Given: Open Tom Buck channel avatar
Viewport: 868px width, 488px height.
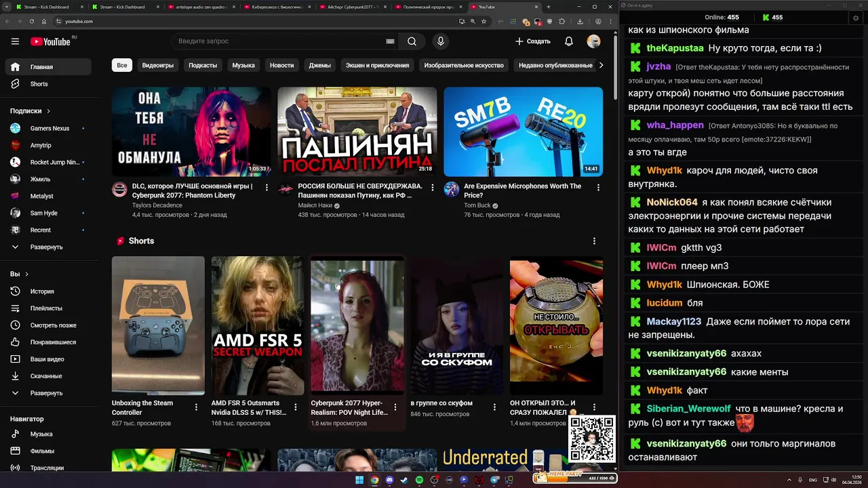Looking at the screenshot, I should click(452, 189).
